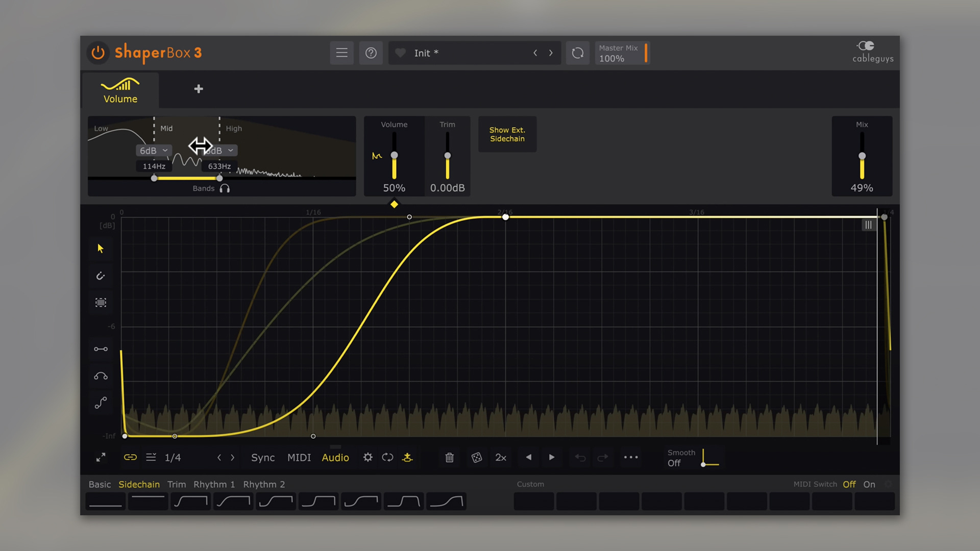The image size is (980, 551).
Task: Click the help question mark icon
Action: point(371,53)
